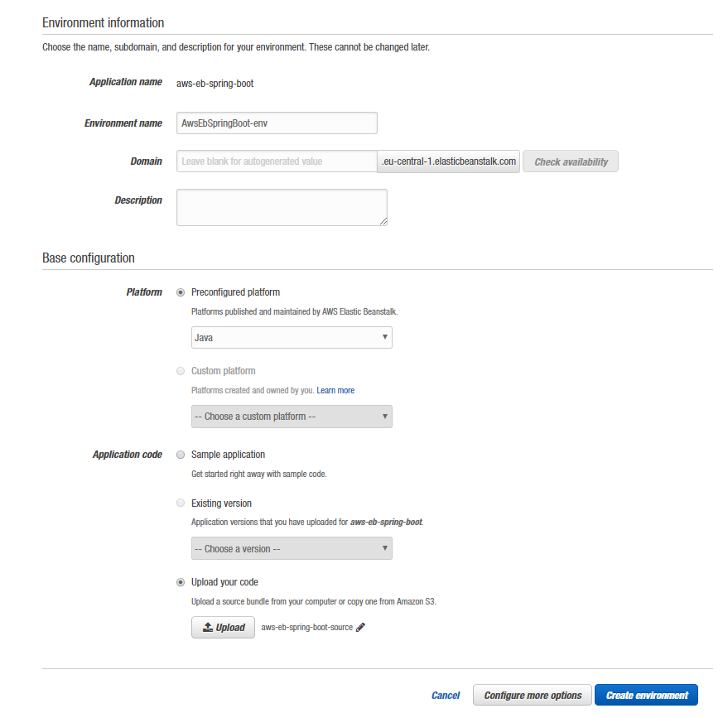Expand the Choose a version dropdown
728x718 pixels.
[x=292, y=548]
